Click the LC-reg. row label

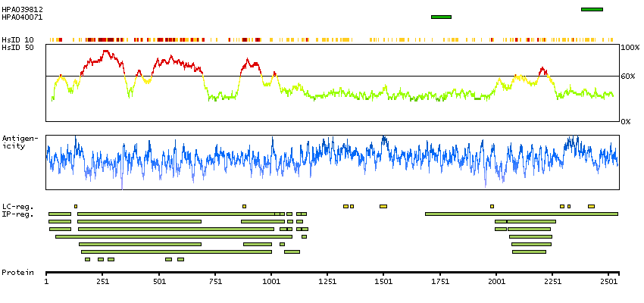(17, 206)
